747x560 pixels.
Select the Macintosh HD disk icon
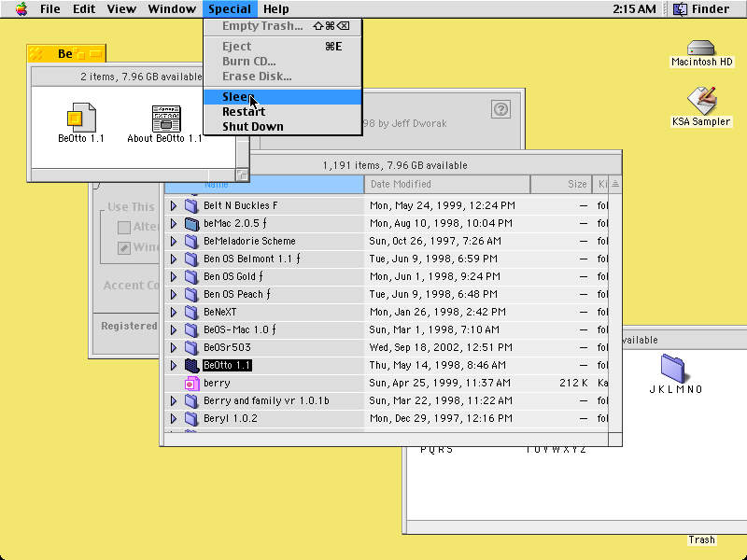tap(701, 48)
